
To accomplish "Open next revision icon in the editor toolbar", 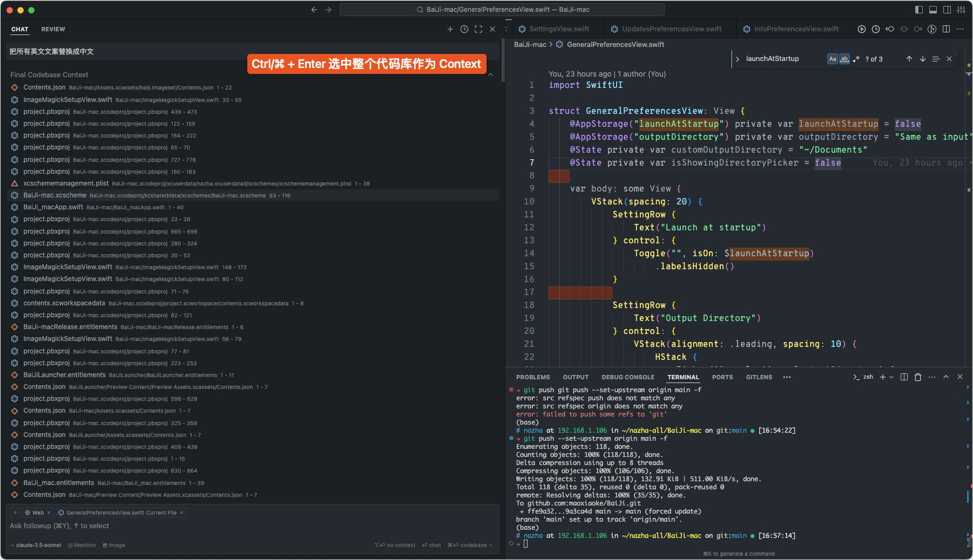I will click(x=918, y=29).
